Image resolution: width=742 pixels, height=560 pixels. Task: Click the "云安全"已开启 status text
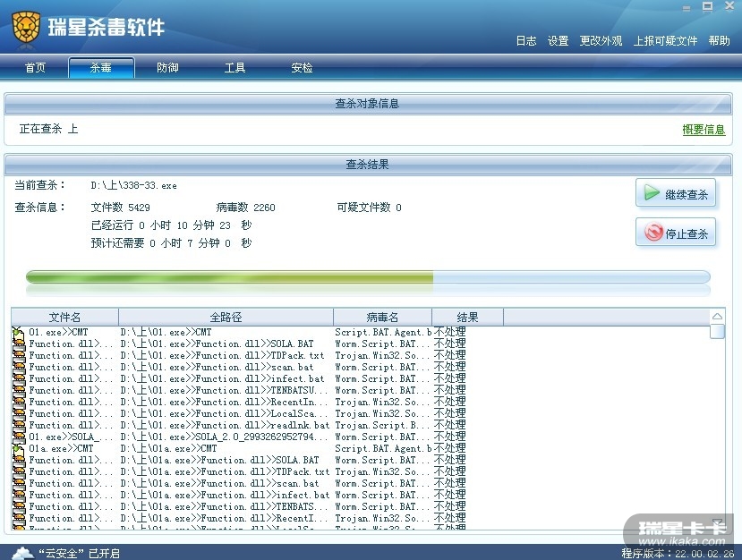tap(79, 553)
